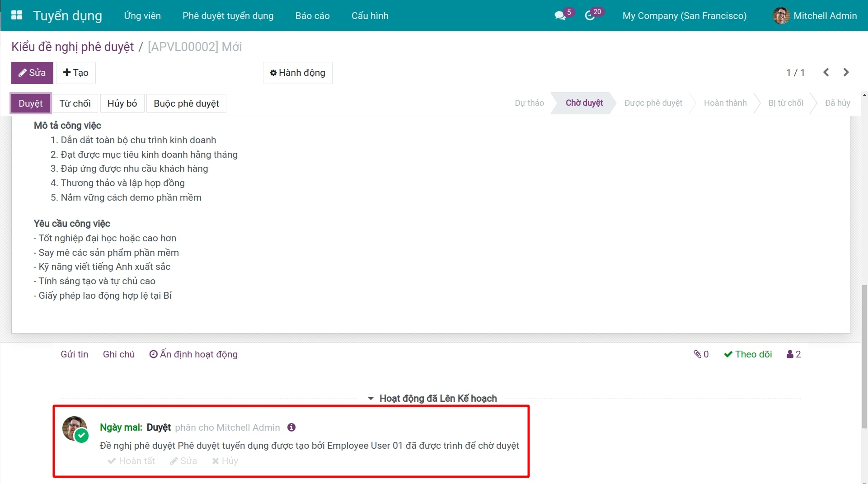This screenshot has height=484, width=868.
Task: Click the Duyệt approve button
Action: tap(31, 103)
